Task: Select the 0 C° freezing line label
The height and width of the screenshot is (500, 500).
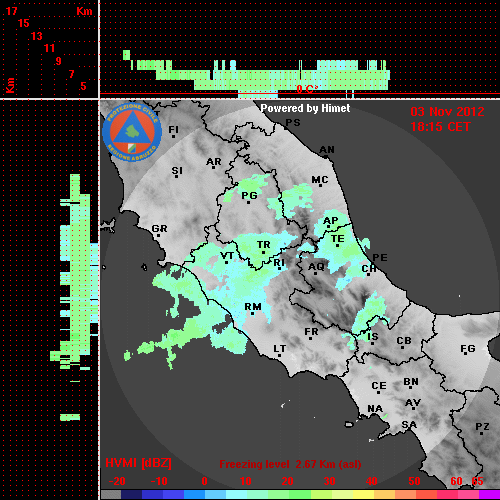Action: point(307,89)
